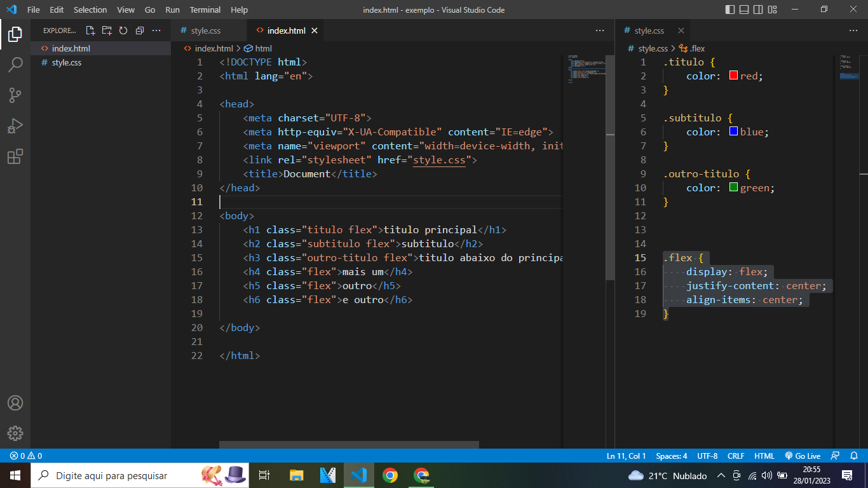Open Google Chrome from taskbar
Screen dimensions: 868x488
(390, 475)
